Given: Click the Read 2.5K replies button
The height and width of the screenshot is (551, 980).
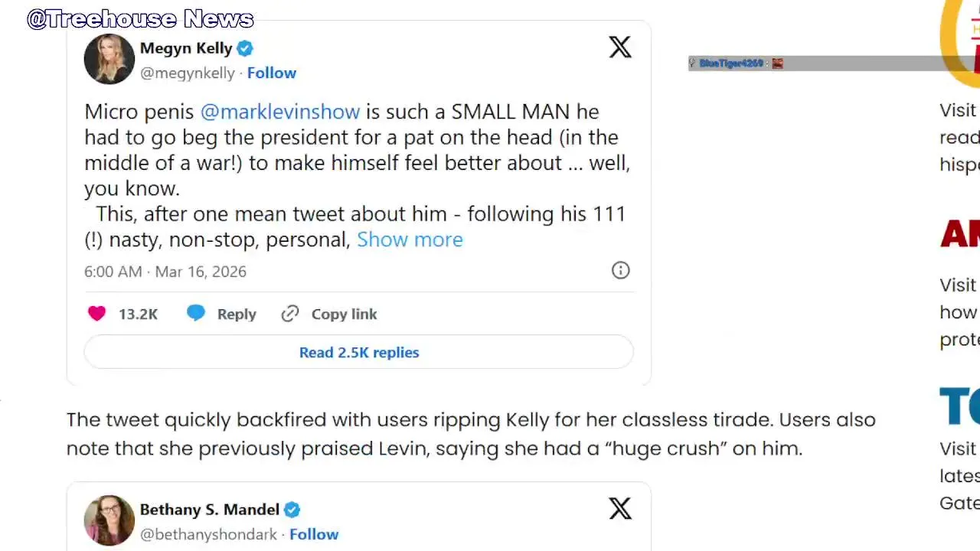Looking at the screenshot, I should (x=358, y=352).
